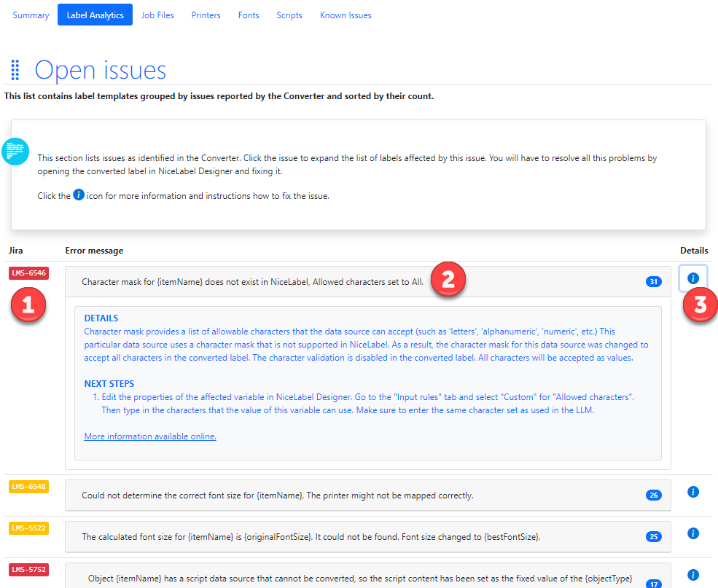Click the count badge 25
Screen dimensions: 718x588
coord(654,537)
